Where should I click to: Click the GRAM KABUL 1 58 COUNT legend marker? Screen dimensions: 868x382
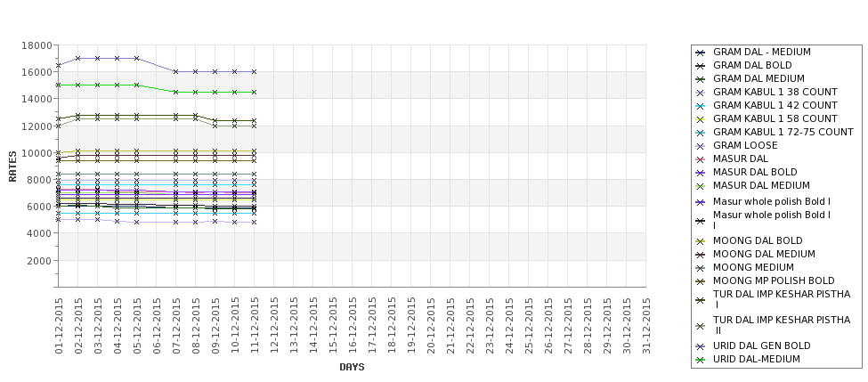701,119
